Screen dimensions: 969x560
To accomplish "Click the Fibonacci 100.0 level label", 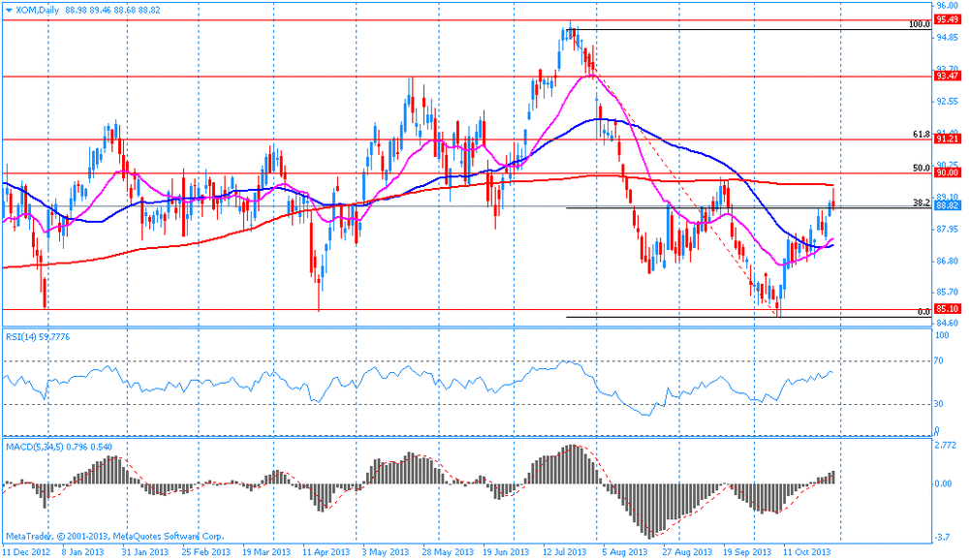I will point(920,24).
